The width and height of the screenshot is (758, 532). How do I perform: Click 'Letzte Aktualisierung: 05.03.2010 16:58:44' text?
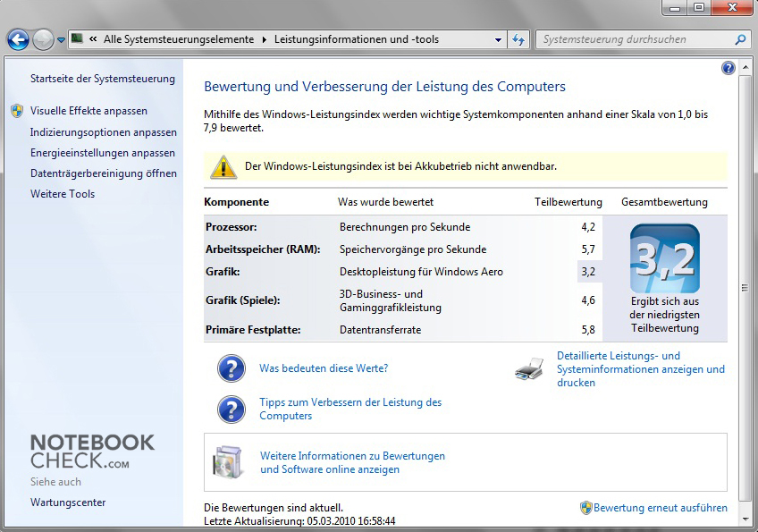(299, 521)
